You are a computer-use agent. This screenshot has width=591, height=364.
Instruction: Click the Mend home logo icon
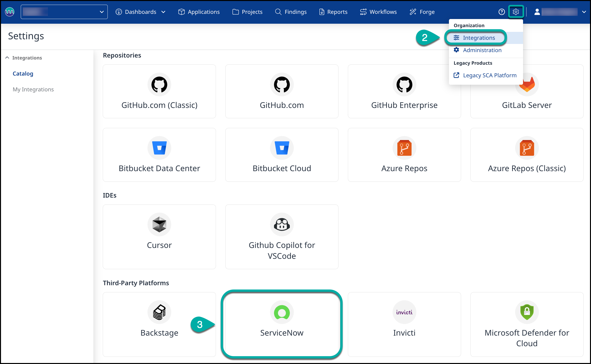pos(10,12)
